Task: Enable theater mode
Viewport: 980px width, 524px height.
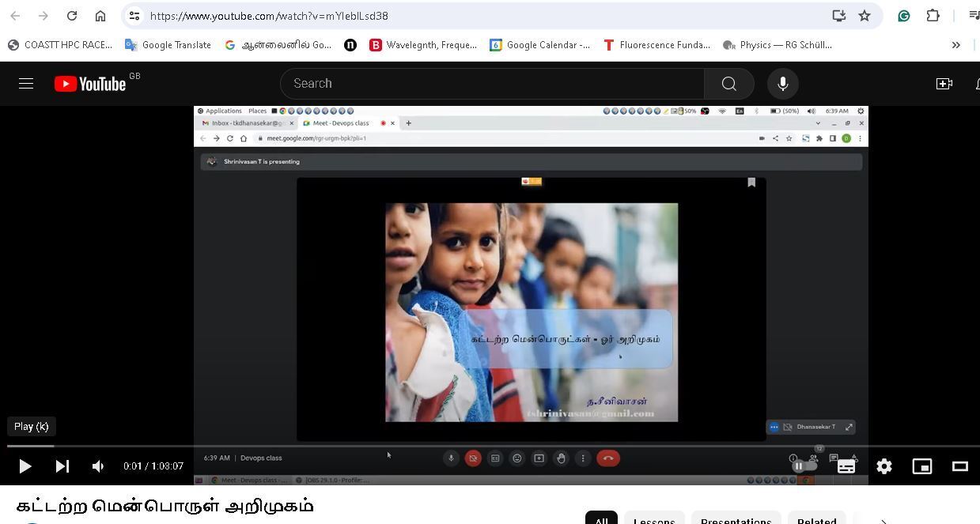Action: [x=959, y=466]
